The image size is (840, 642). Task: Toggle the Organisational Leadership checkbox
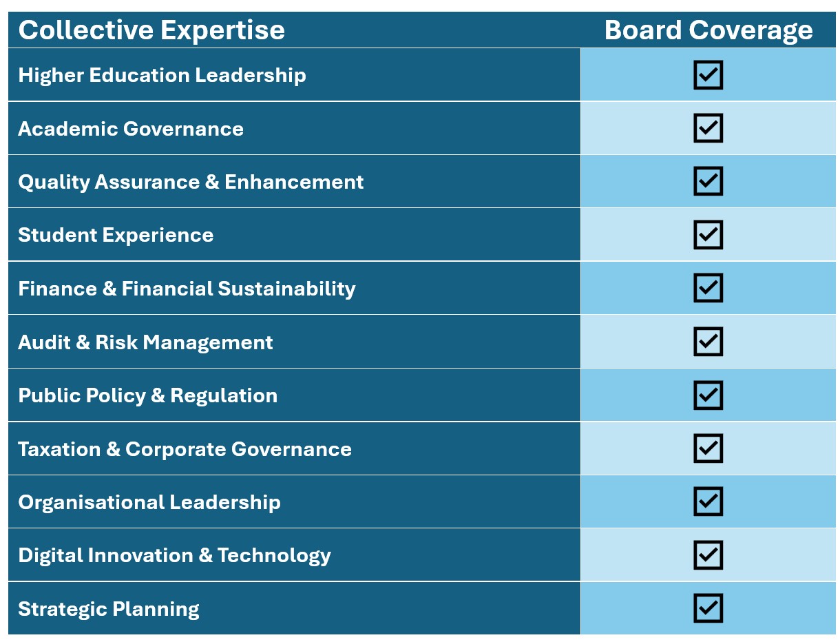(708, 501)
